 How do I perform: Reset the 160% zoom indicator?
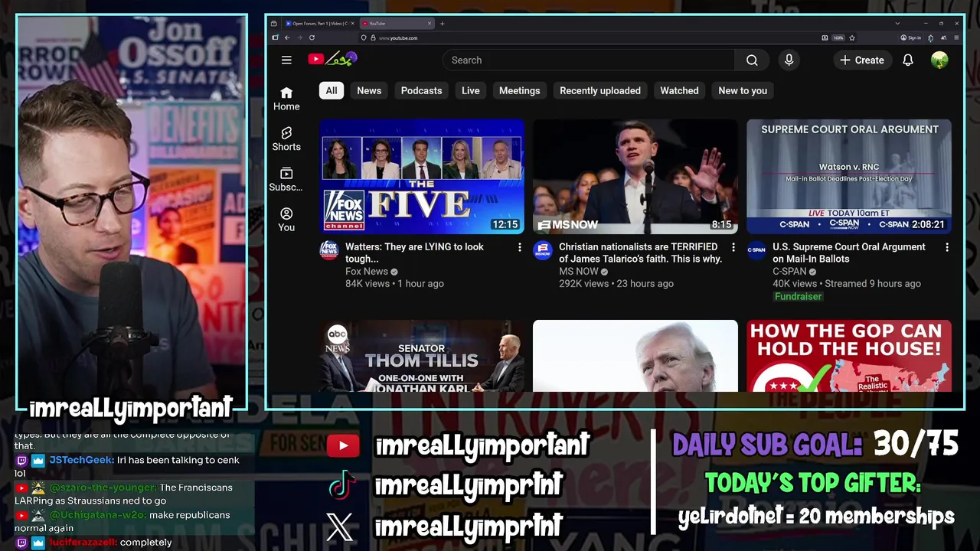pyautogui.click(x=838, y=37)
